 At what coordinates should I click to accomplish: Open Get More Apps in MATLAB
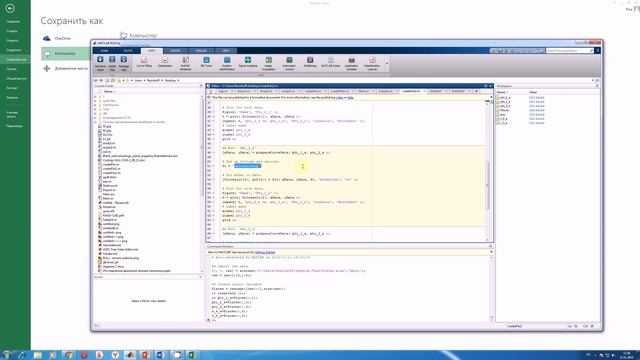(100, 64)
